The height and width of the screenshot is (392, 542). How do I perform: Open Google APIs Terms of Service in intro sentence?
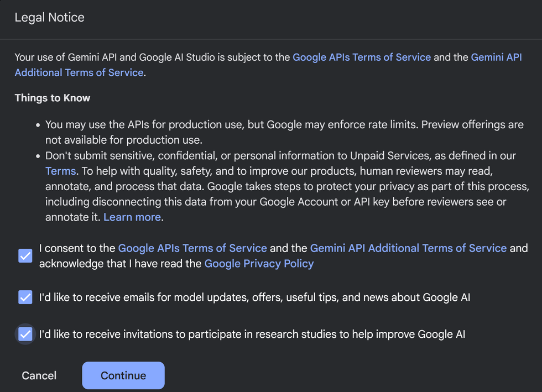click(x=361, y=58)
